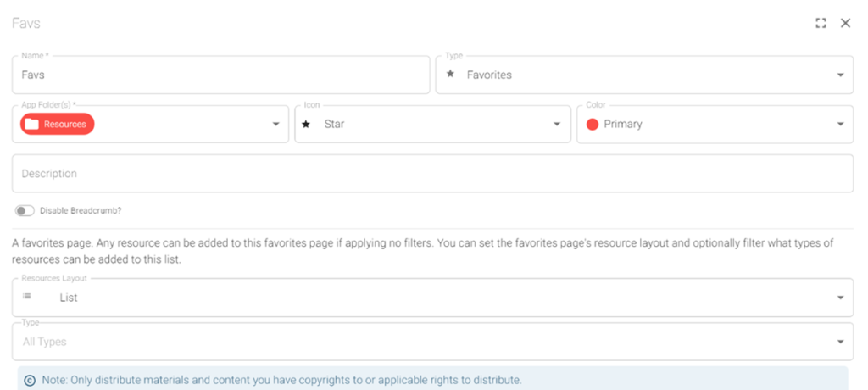The width and height of the screenshot is (868, 390).
Task: Expand the All Types dropdown arrow
Action: click(840, 342)
